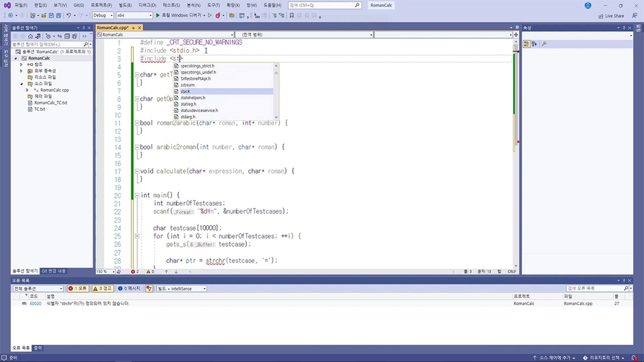Click the 검색 (Ctrl+Q) search box
Viewport: 644px width, 362px height.
(x=325, y=5)
